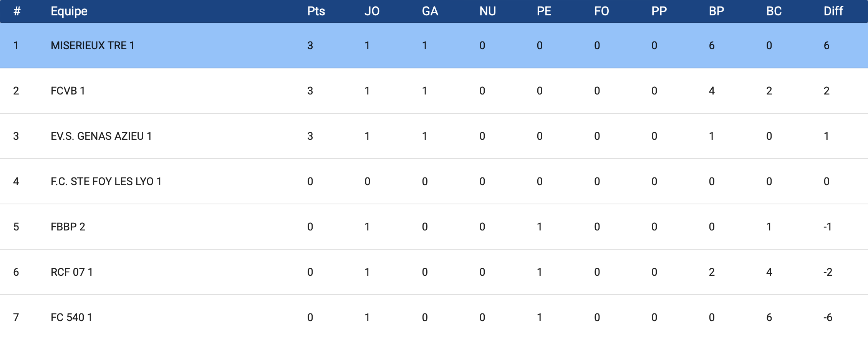The width and height of the screenshot is (868, 338).
Task: Click the # rank column header
Action: coord(17,11)
